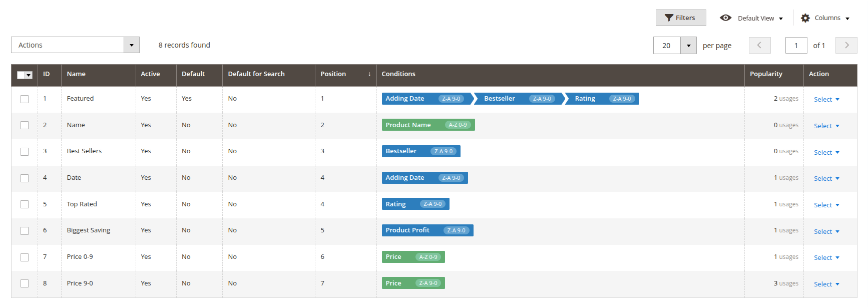Screen dimensions: 868x307
Task: Sort by the Active column header
Action: tap(156, 74)
